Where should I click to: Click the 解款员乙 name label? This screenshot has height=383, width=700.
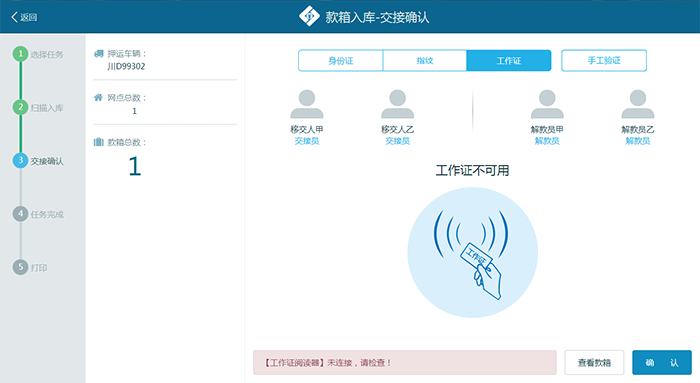pos(638,129)
